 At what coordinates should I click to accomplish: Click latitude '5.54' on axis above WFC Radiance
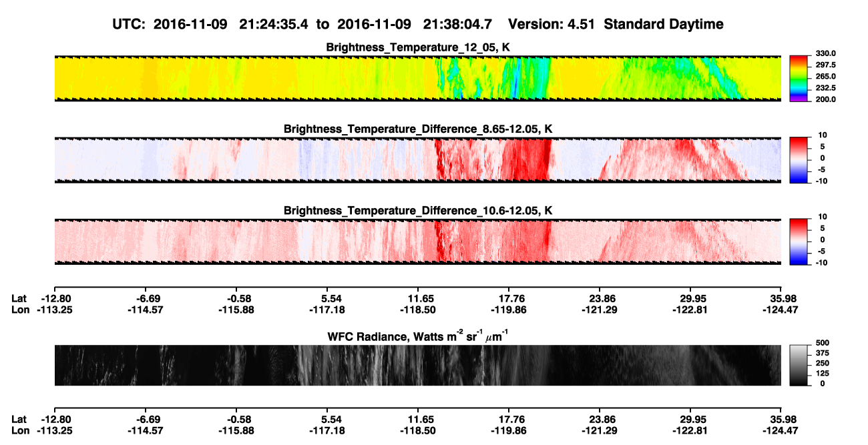pyautogui.click(x=327, y=298)
